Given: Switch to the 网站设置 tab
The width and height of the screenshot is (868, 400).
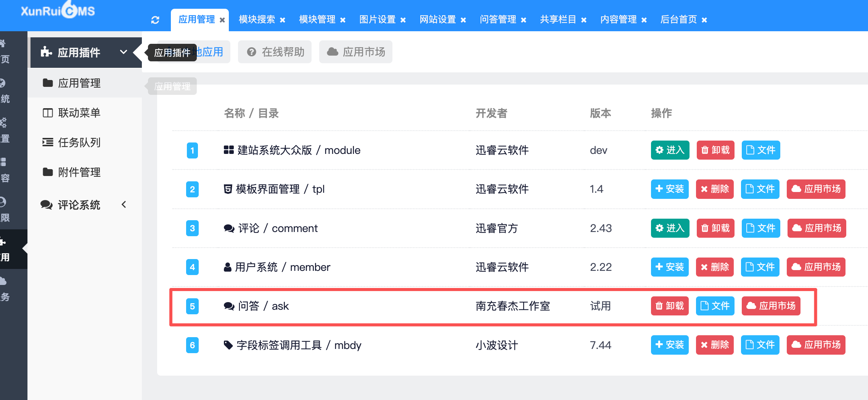Looking at the screenshot, I should pyautogui.click(x=437, y=19).
